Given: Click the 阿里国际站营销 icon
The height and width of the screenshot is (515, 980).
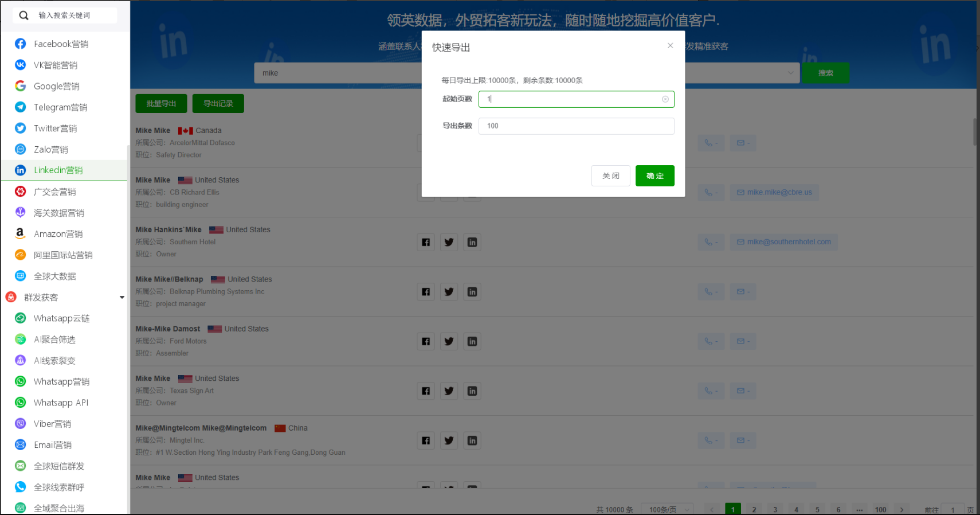Looking at the screenshot, I should [x=20, y=255].
